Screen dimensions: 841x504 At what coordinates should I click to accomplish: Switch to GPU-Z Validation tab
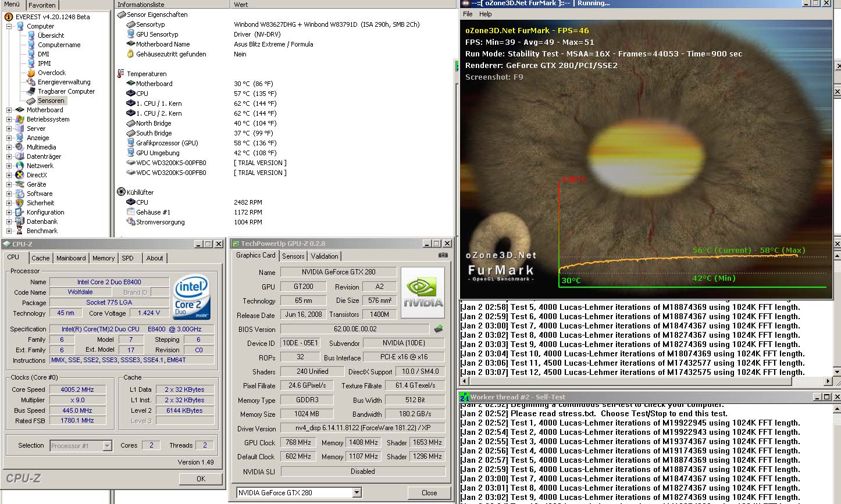pos(325,256)
